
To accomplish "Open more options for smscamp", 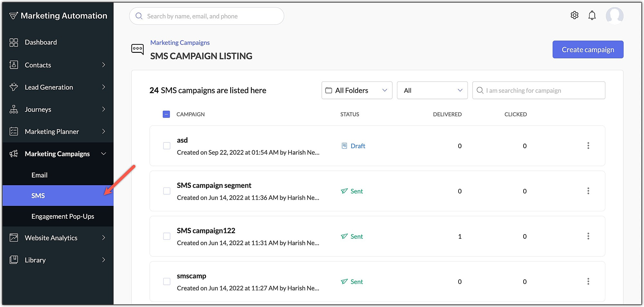I will point(588,282).
